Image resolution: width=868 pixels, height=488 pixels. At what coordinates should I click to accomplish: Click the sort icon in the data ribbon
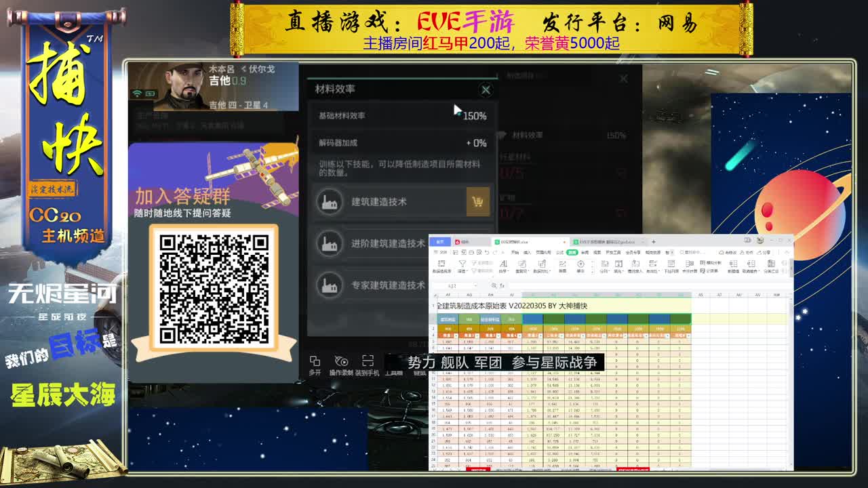[503, 264]
